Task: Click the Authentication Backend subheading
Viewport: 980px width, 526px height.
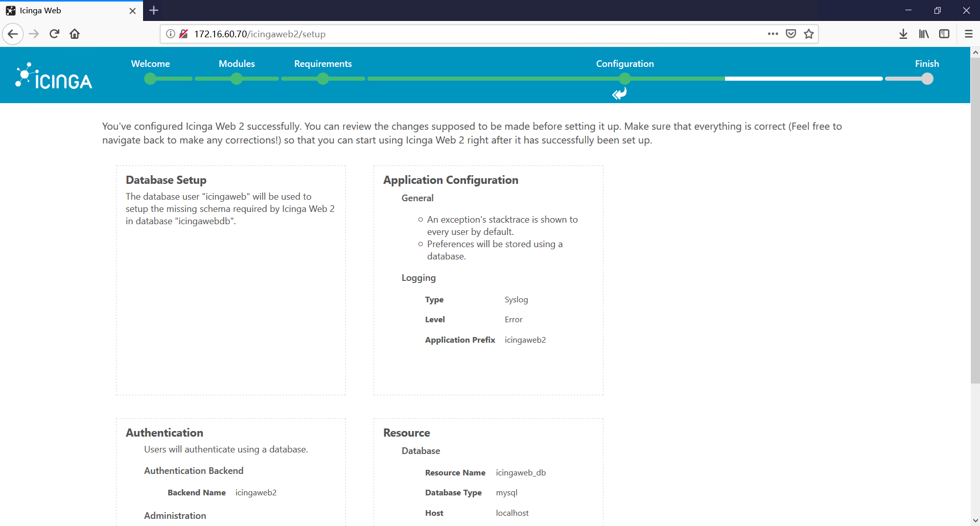Action: (x=194, y=471)
